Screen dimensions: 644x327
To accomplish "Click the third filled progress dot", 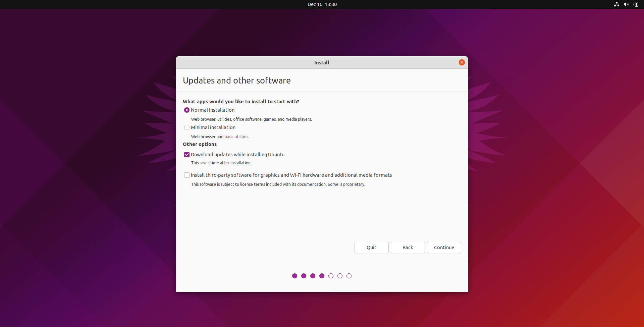I will coord(313,276).
